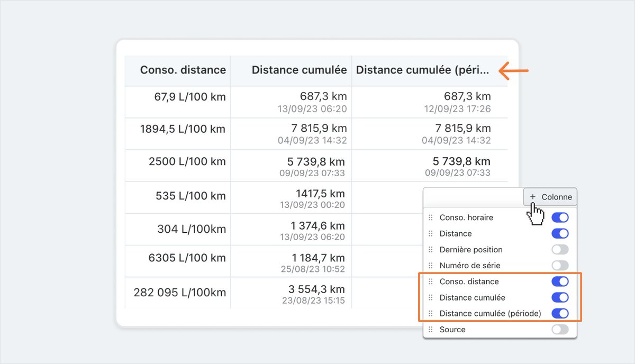
Task: Click drag handle beside Distance cumulée item
Action: [x=430, y=297]
